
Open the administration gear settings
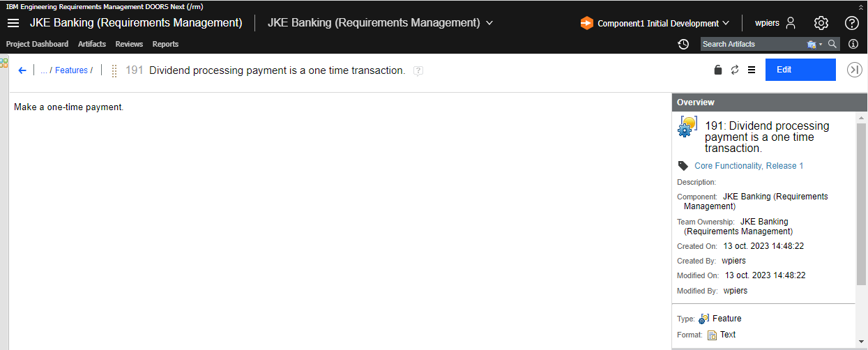click(821, 23)
